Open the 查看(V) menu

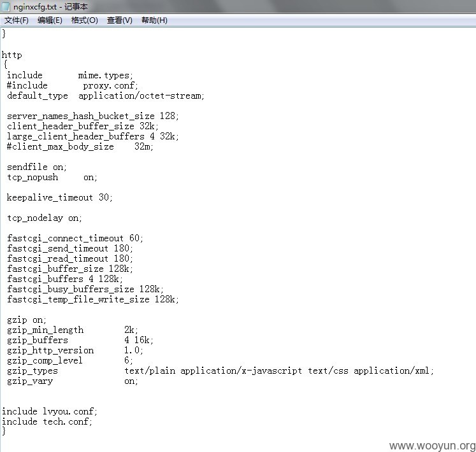pos(120,20)
